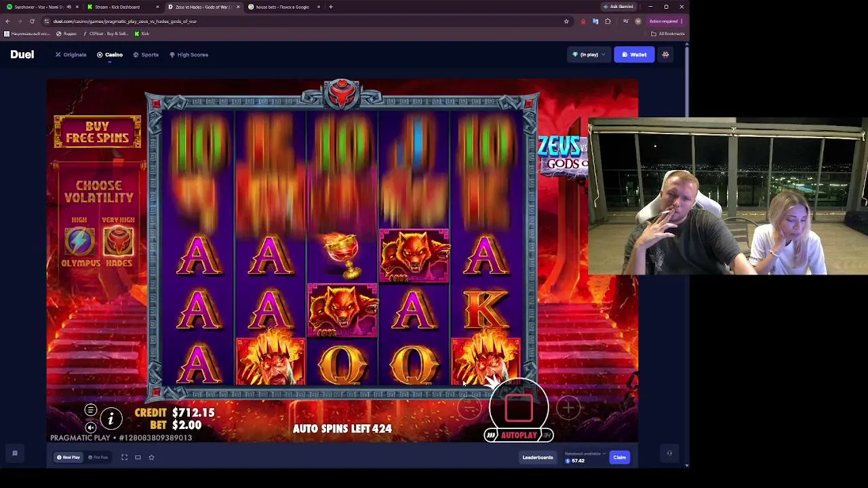Open the browser extensions puzzle icon
The width and height of the screenshot is (868, 488).
[x=608, y=21]
